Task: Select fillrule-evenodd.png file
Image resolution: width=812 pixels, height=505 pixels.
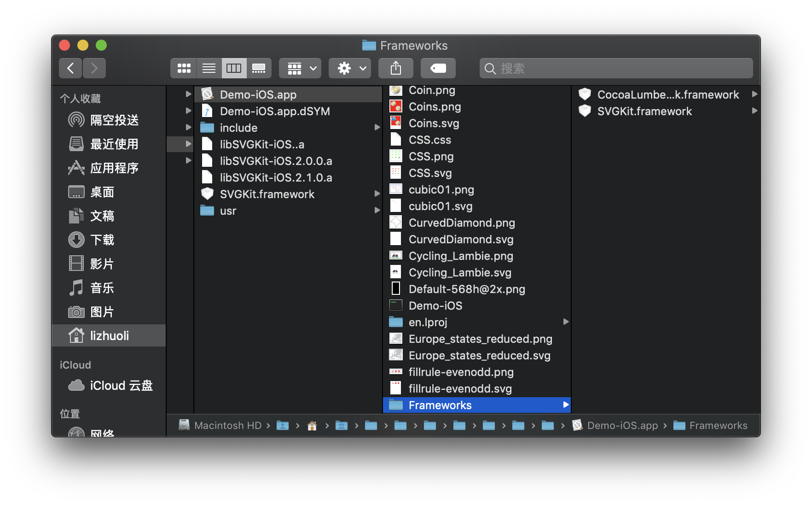Action: click(477, 372)
